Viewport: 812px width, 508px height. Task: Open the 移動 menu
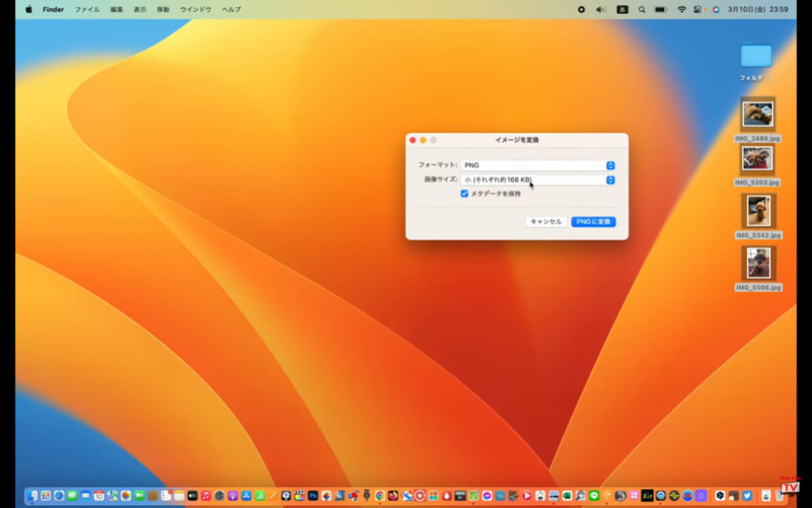[163, 9]
